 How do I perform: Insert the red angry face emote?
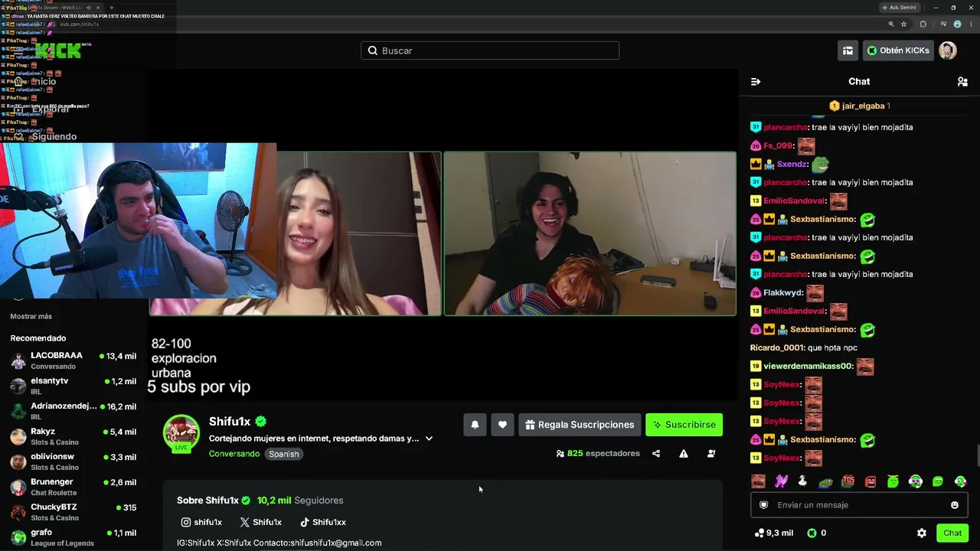871,481
